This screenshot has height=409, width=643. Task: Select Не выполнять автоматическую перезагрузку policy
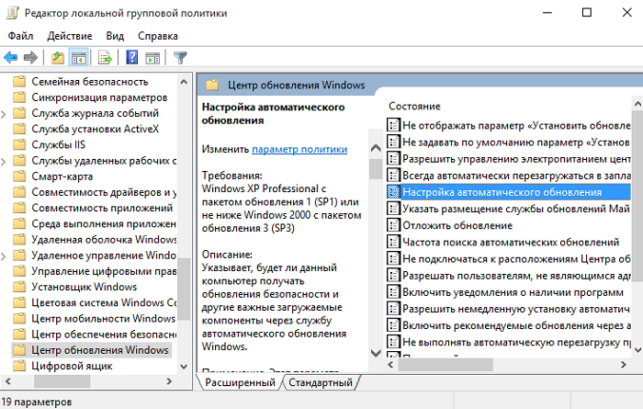[516, 342]
